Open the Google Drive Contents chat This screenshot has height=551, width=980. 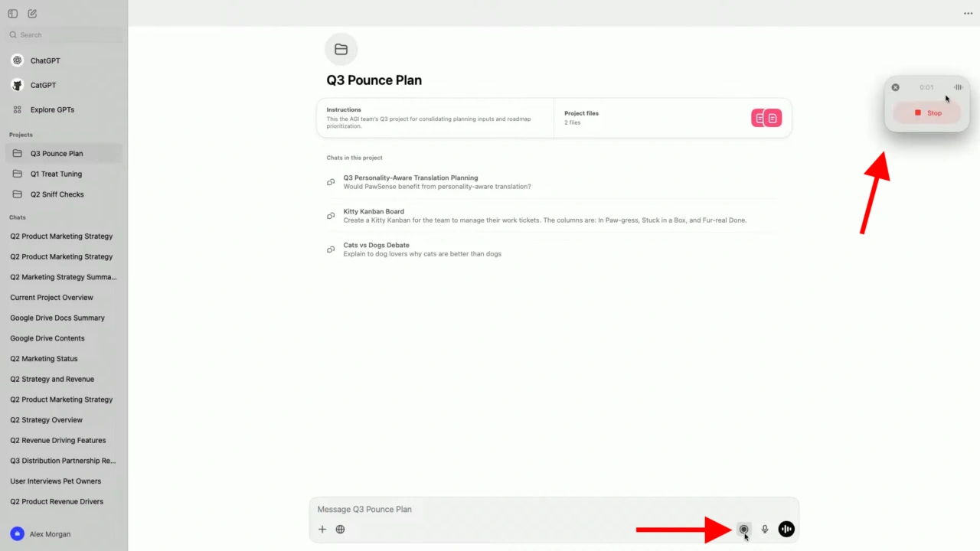[47, 338]
